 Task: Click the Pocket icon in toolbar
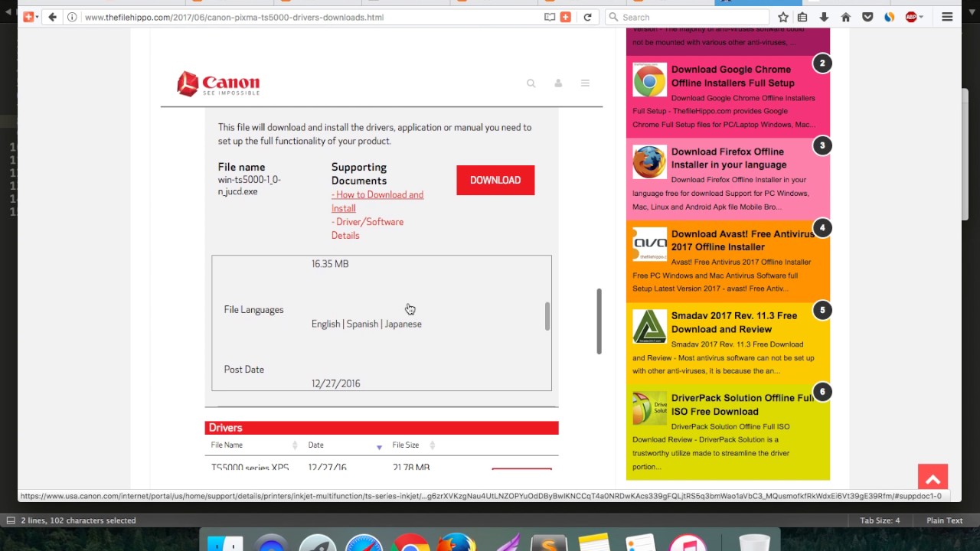coord(867,17)
